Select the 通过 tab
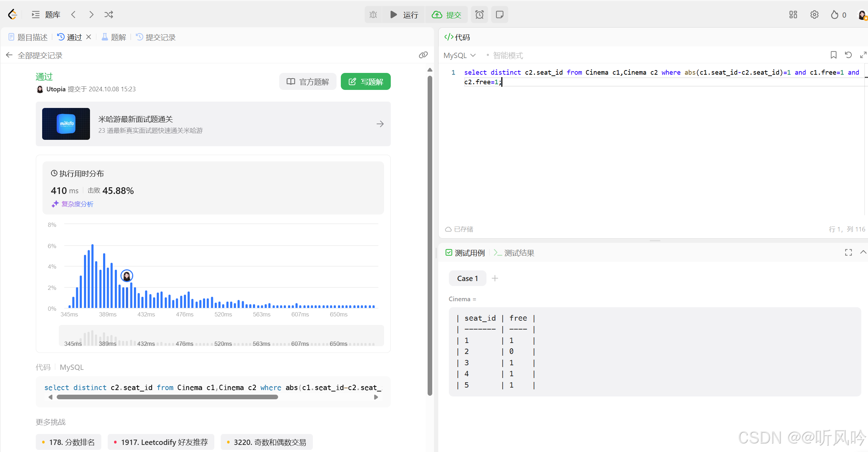This screenshot has width=868, height=452. click(x=70, y=37)
